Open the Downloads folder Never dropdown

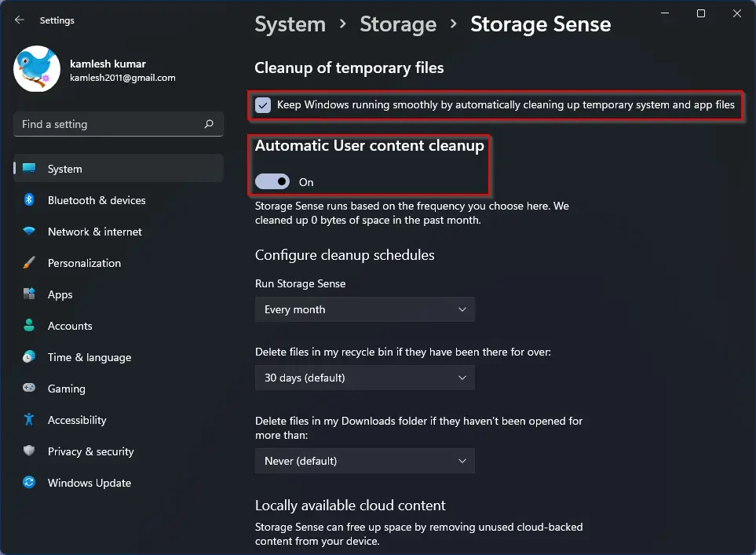click(x=365, y=461)
